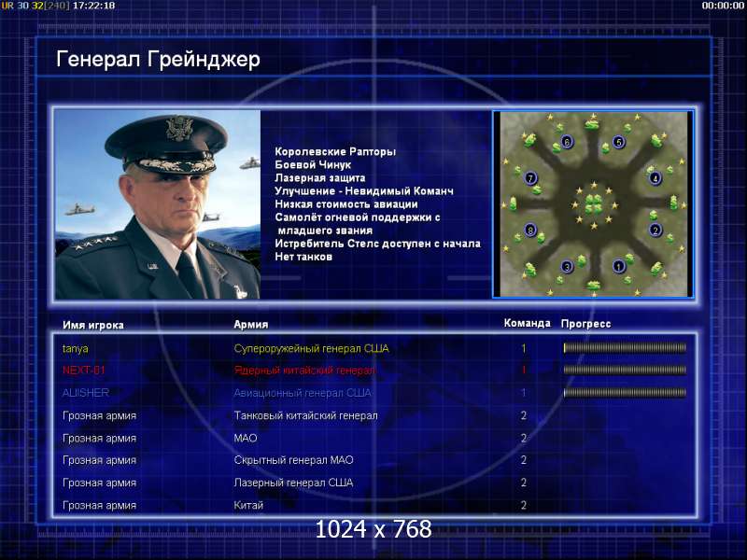The height and width of the screenshot is (560, 747).
Task: Click 'Грозная армия' in the Китай row
Action: point(99,506)
